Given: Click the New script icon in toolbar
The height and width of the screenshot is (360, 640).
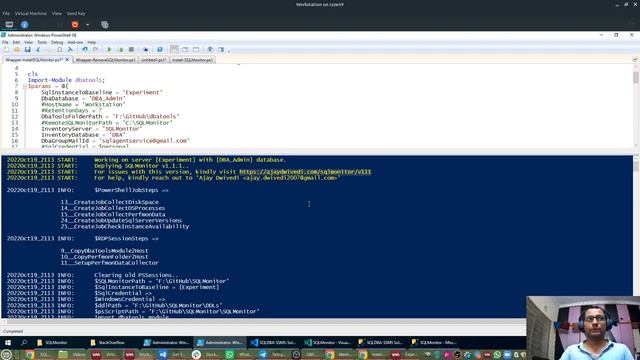Looking at the screenshot, I should pos(6,49).
